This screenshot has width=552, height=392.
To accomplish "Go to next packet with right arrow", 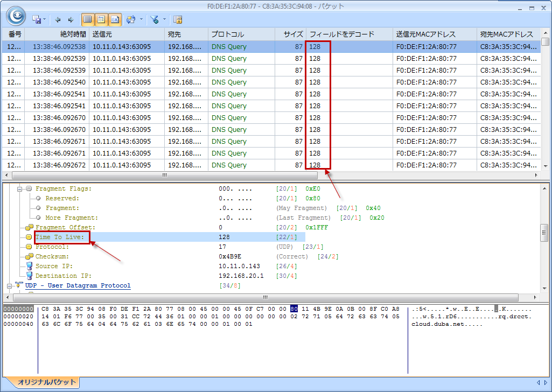I will [x=71, y=20].
